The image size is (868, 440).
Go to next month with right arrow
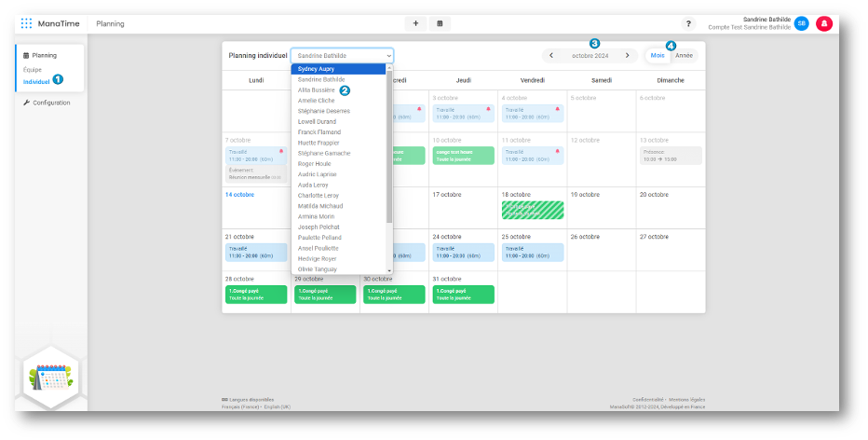tap(628, 56)
